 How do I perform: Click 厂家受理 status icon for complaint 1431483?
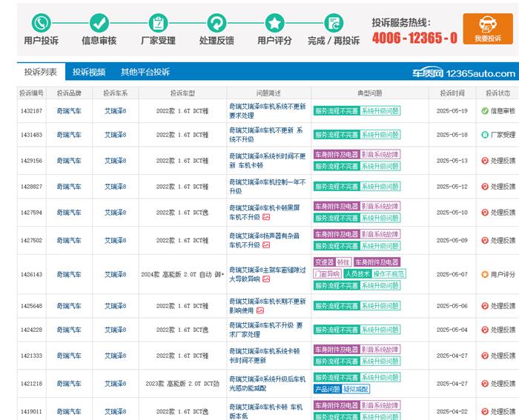485,135
